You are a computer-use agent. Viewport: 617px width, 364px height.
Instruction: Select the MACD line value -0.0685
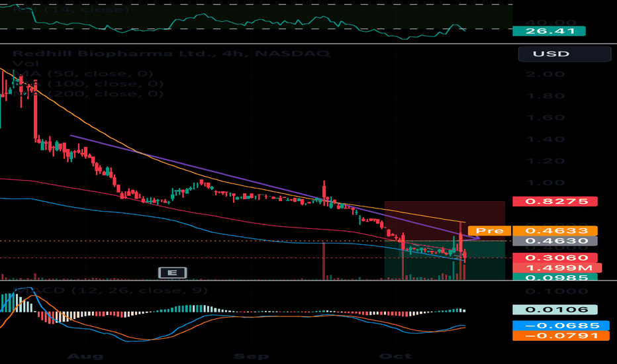561,326
